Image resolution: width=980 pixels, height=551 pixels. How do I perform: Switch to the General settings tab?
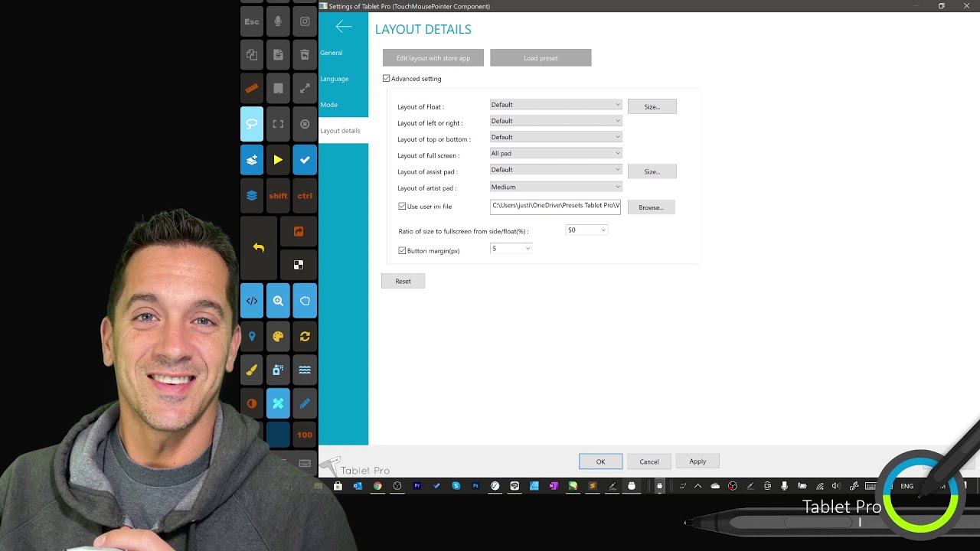coord(343,53)
